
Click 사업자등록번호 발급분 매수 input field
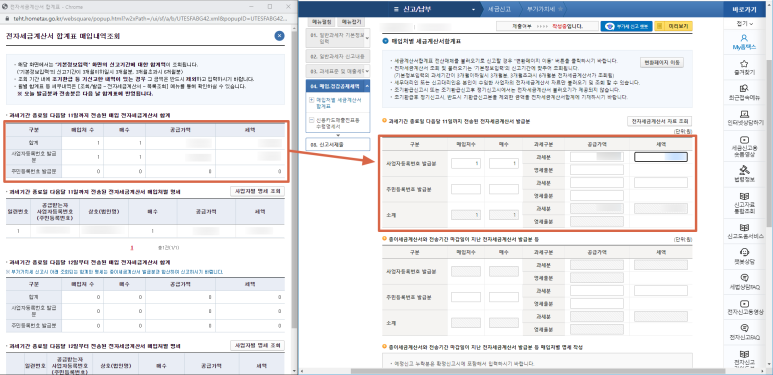pyautogui.click(x=504, y=164)
